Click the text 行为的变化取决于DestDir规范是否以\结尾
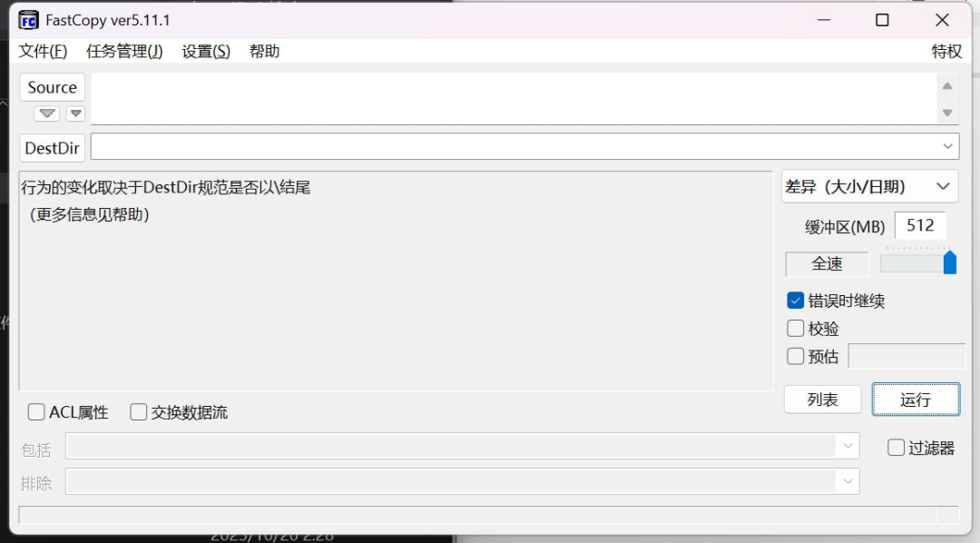Image resolution: width=980 pixels, height=543 pixels. (x=166, y=187)
